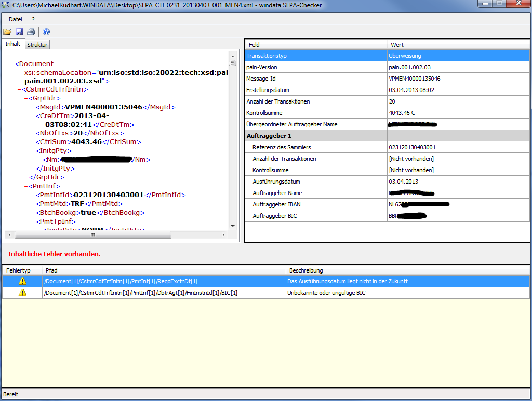Select the Transaktionstyp row
Screen dimensions: 532x401
click(387, 56)
